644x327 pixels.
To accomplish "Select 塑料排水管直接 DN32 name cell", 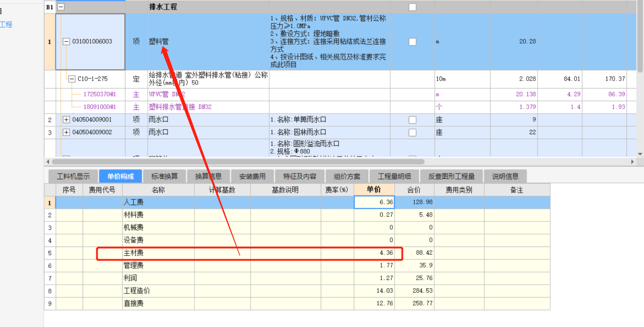I will (209, 107).
